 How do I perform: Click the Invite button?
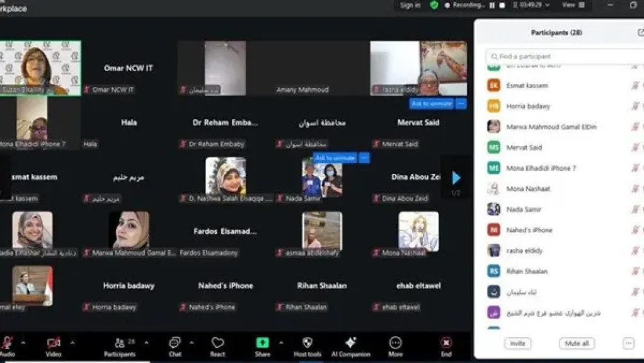click(517, 343)
